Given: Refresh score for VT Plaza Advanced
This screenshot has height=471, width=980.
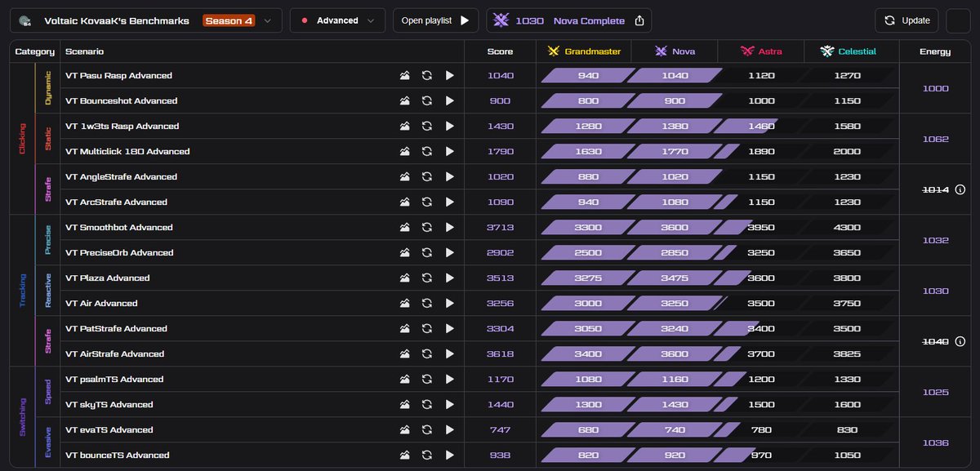Looking at the screenshot, I should pos(426,278).
